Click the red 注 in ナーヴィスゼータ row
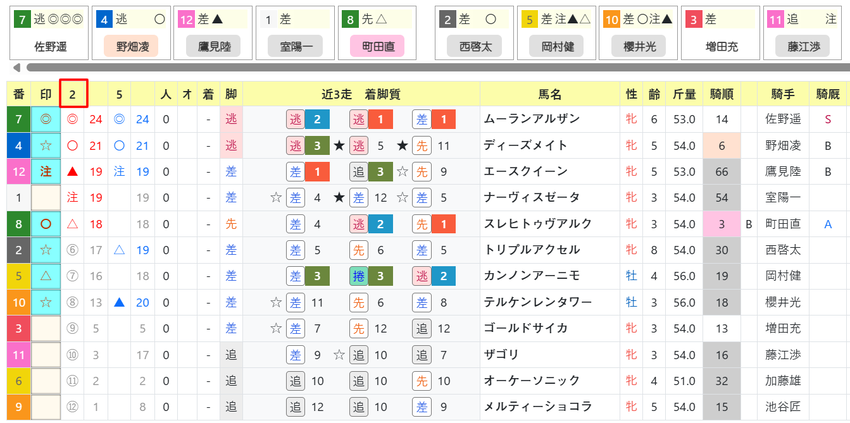 tap(72, 197)
